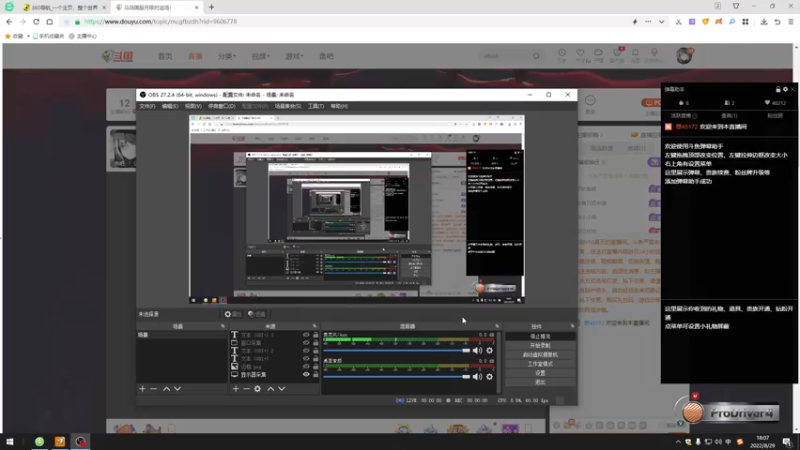Toggle visibility of the image source above 显示器采集
Screen dimensions: 800x450
click(x=306, y=366)
